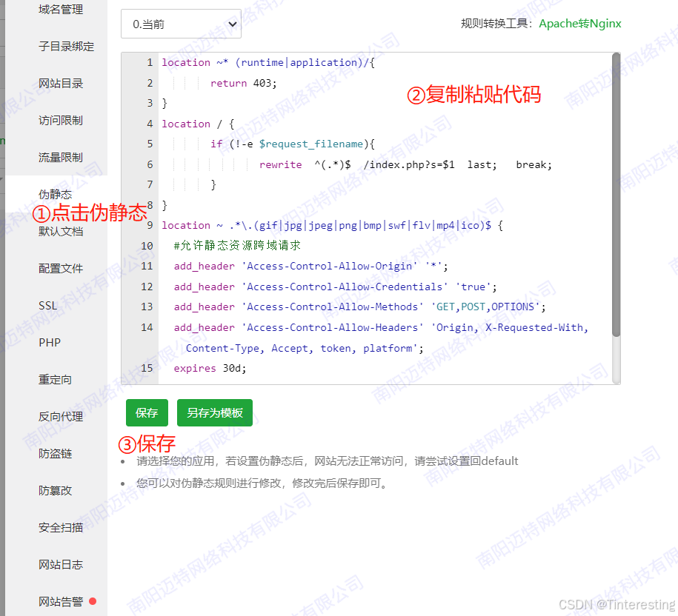Screen dimensions: 678x616
Task: Open the 重定向 settings
Action: pyautogui.click(x=55, y=380)
